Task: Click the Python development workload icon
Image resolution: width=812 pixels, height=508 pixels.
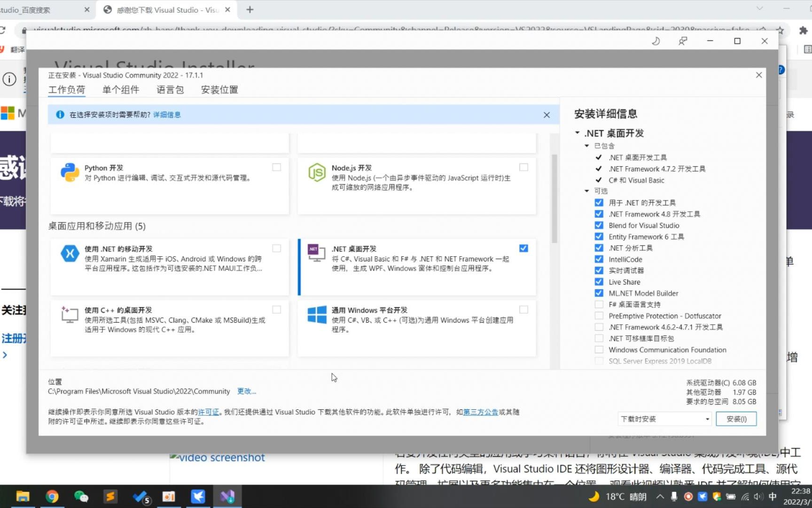Action: pyautogui.click(x=70, y=173)
